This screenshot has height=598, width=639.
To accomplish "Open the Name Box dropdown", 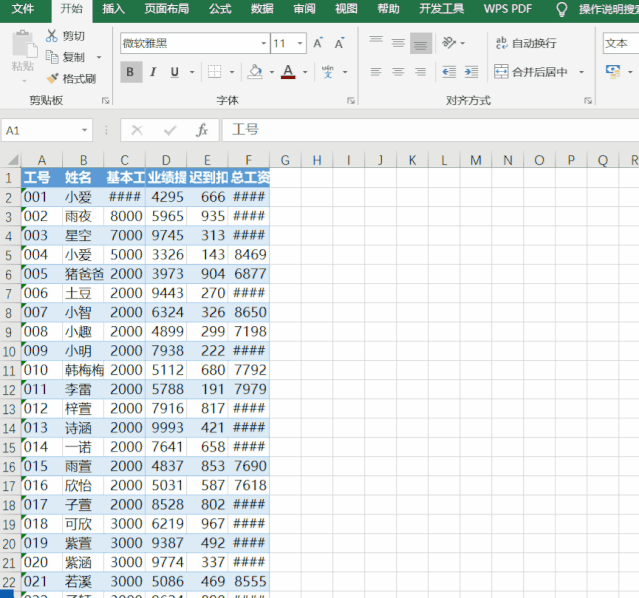I will pos(84,130).
